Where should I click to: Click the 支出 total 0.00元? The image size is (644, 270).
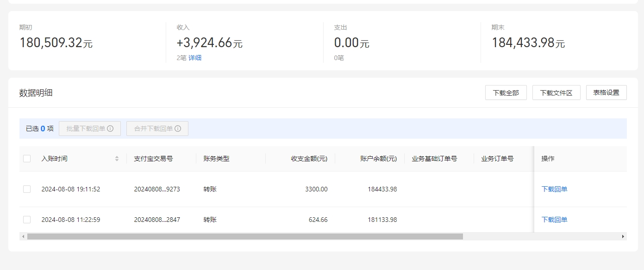[x=352, y=43]
